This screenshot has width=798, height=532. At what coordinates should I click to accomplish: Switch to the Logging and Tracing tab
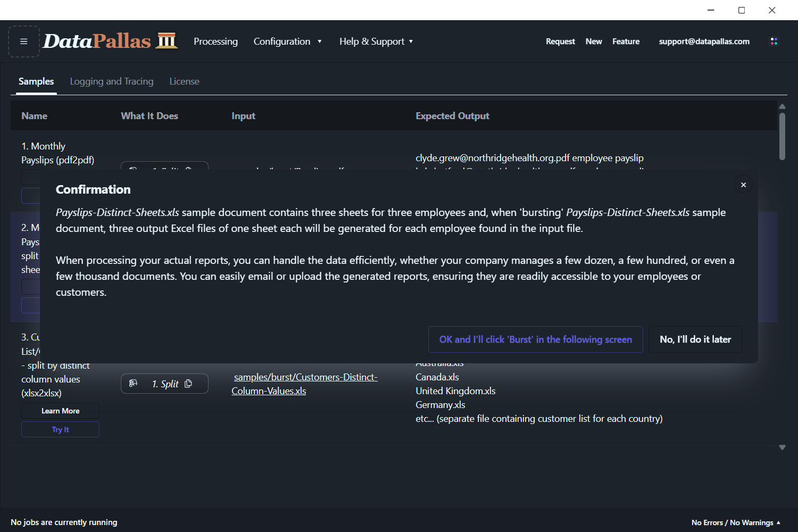click(112, 81)
